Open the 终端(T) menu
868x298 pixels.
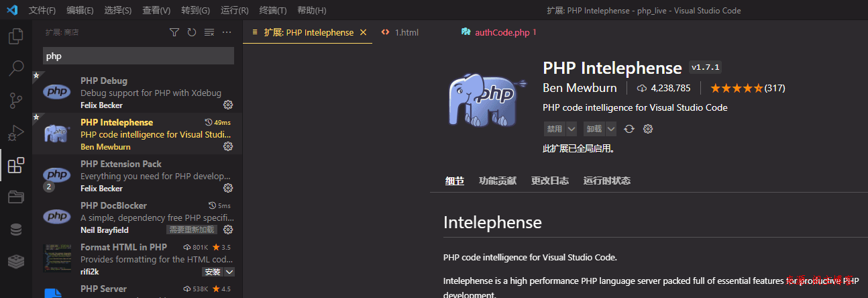coord(273,11)
